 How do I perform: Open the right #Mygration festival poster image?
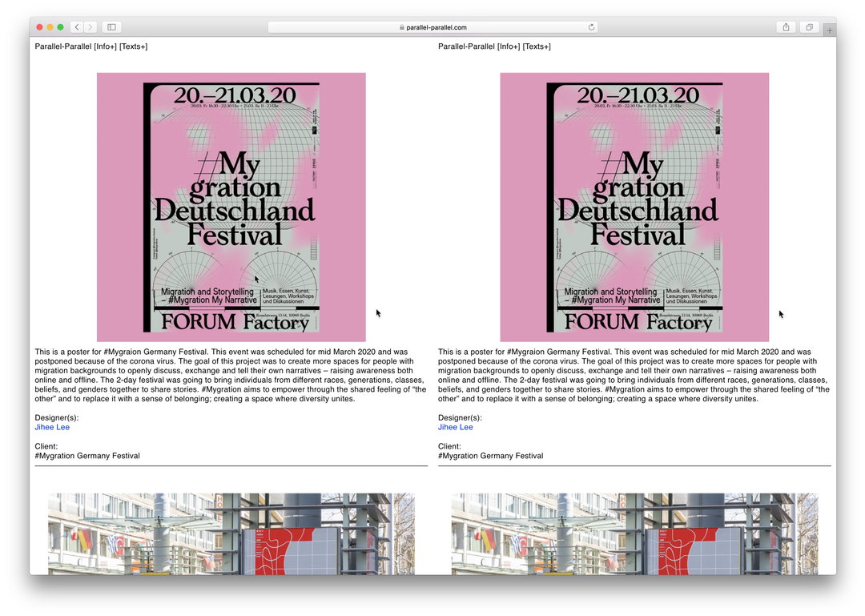634,207
